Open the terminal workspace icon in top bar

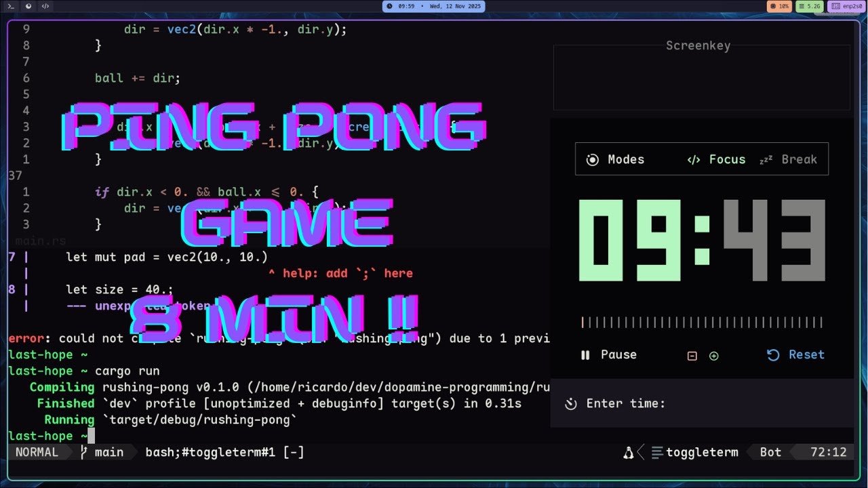(x=11, y=6)
